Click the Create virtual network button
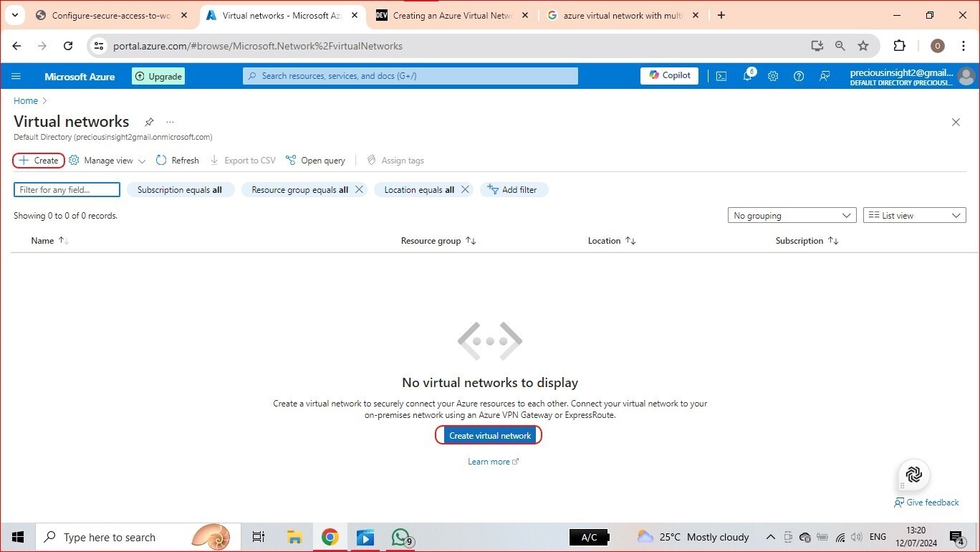 tap(490, 436)
